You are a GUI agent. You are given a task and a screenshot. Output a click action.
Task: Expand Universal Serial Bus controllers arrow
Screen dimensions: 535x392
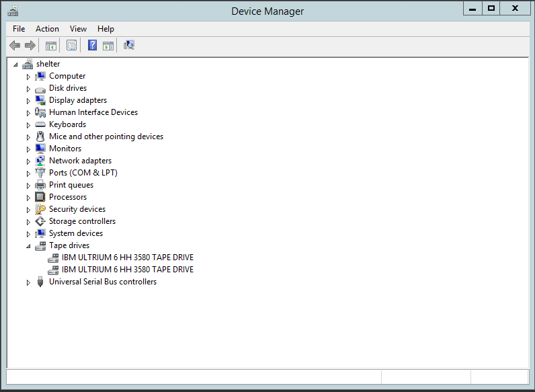28,282
